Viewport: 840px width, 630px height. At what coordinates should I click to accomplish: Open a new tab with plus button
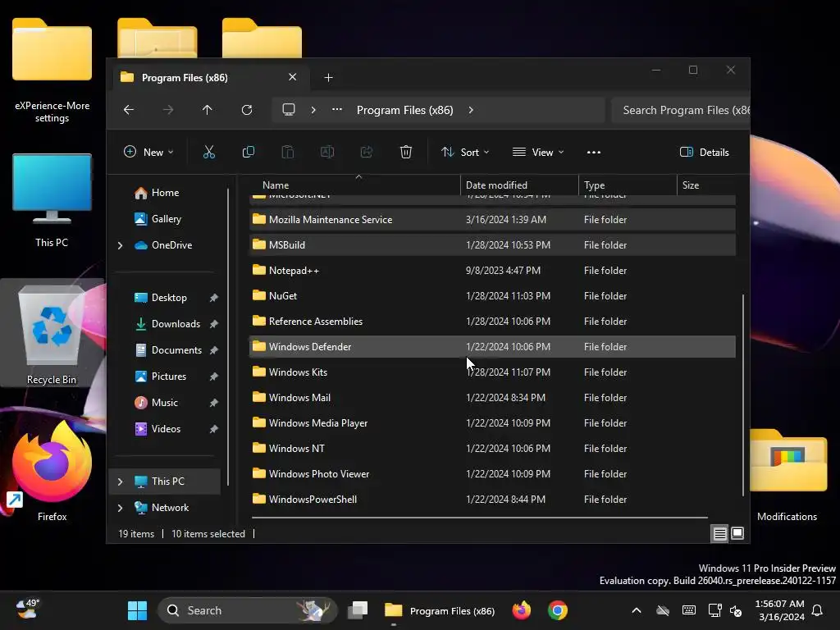[328, 78]
